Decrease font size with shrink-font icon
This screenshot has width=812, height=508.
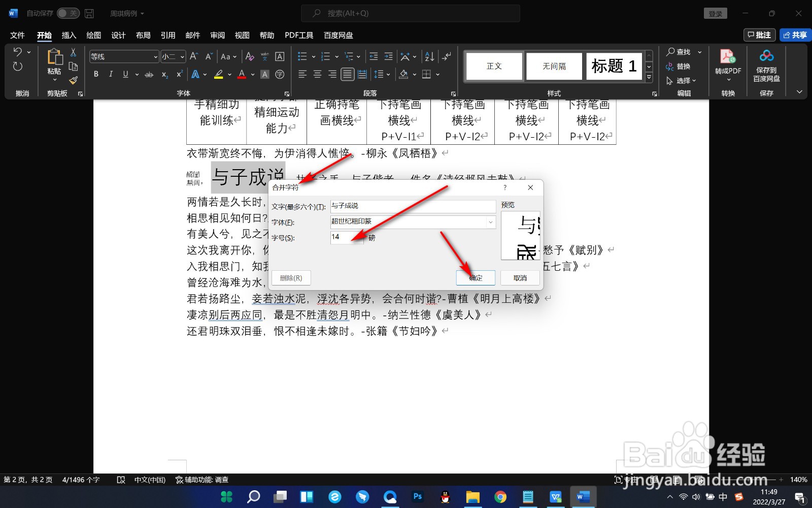(209, 56)
